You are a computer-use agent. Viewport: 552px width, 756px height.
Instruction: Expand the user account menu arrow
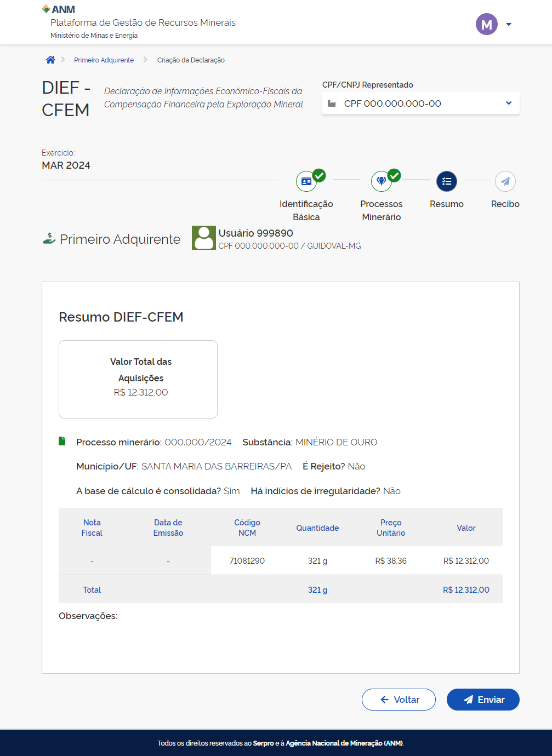point(509,25)
